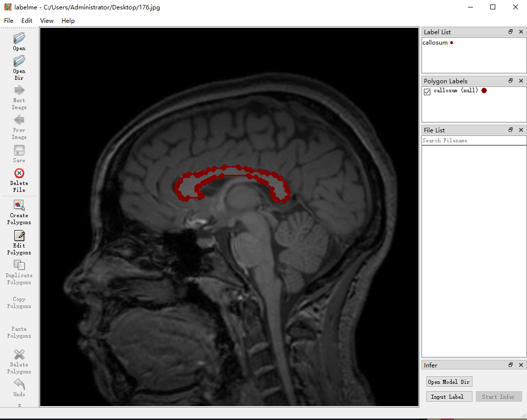
Task: Select callosum in the Label List
Action: click(x=435, y=43)
